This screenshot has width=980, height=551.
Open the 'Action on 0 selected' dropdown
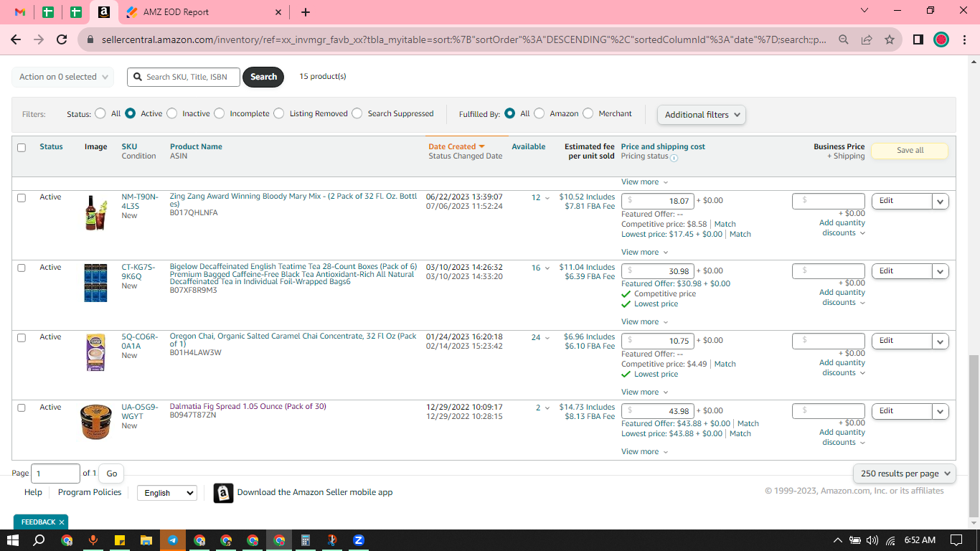click(63, 77)
